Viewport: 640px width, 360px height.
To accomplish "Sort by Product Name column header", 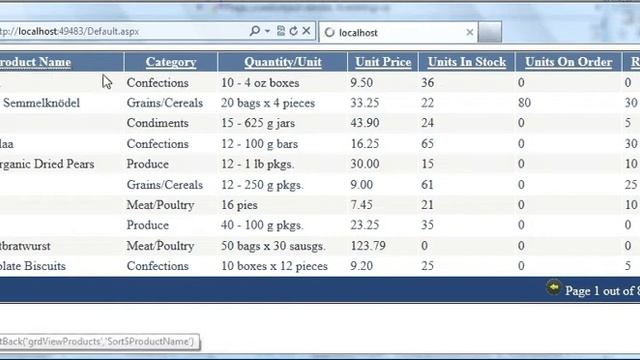I will (x=36, y=62).
